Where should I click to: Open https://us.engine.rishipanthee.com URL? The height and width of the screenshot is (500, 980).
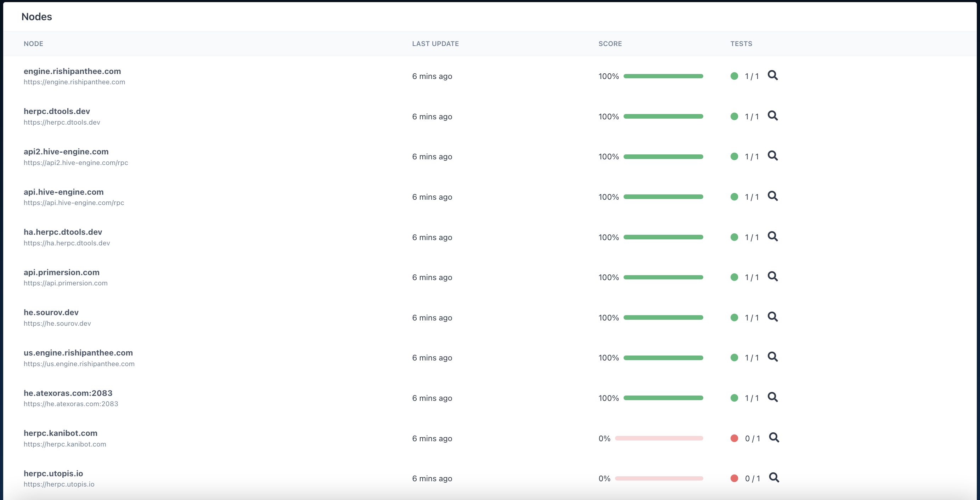click(x=79, y=364)
